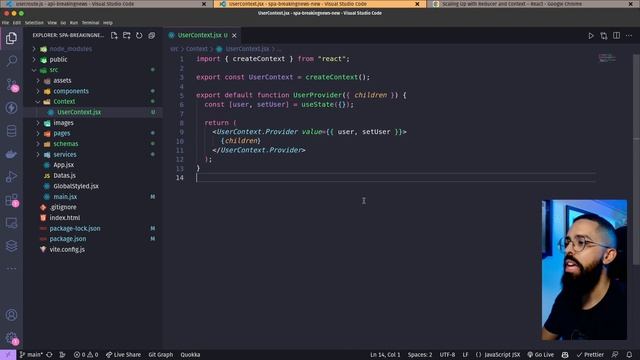Open the Run and Debug view
The width and height of the screenshot is (640, 360).
(11, 177)
